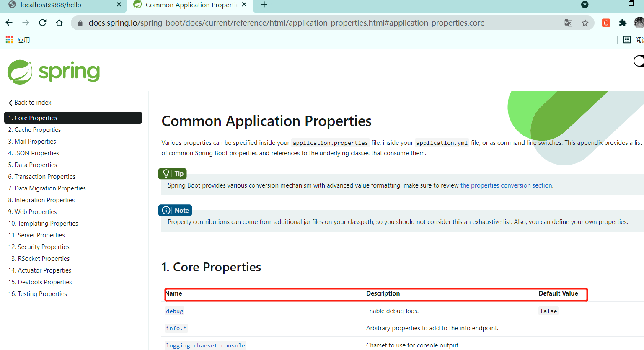View site security lock information
The height and width of the screenshot is (350, 644).
pyautogui.click(x=80, y=23)
